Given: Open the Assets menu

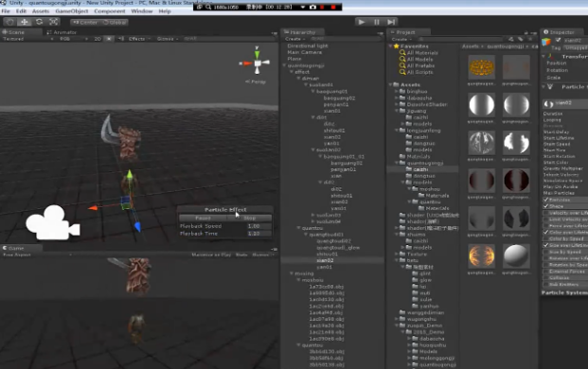Looking at the screenshot, I should pyautogui.click(x=41, y=11).
